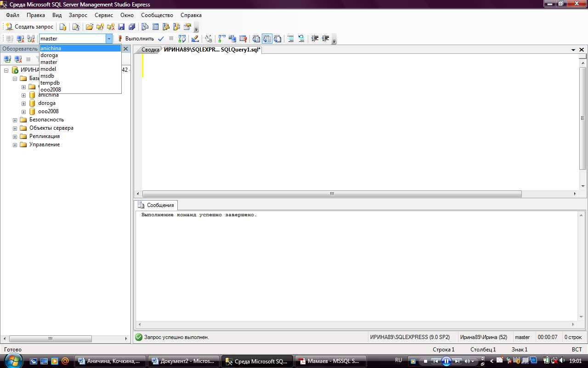Open the Файл menu

[x=12, y=15]
